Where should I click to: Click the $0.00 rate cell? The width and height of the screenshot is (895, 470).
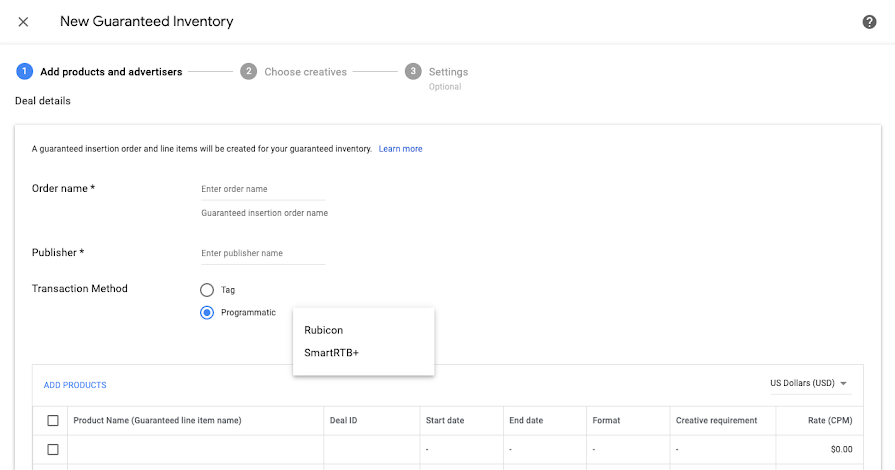point(840,449)
